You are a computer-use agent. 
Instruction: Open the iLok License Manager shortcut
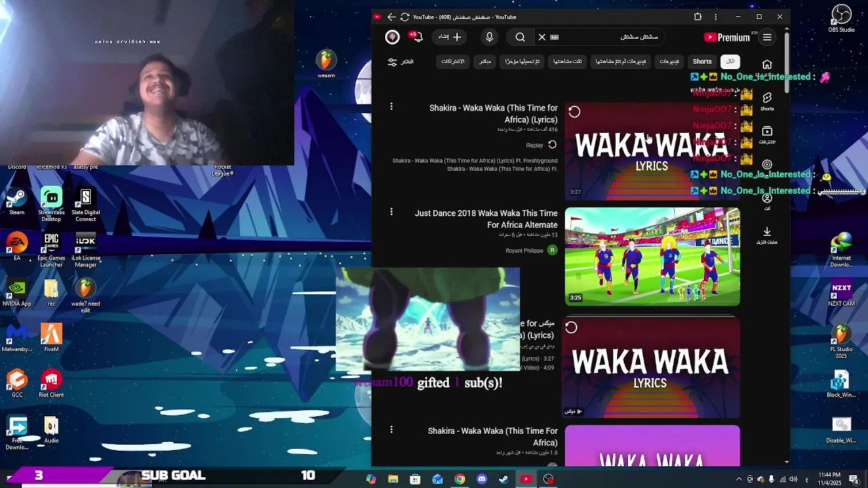[x=85, y=251]
